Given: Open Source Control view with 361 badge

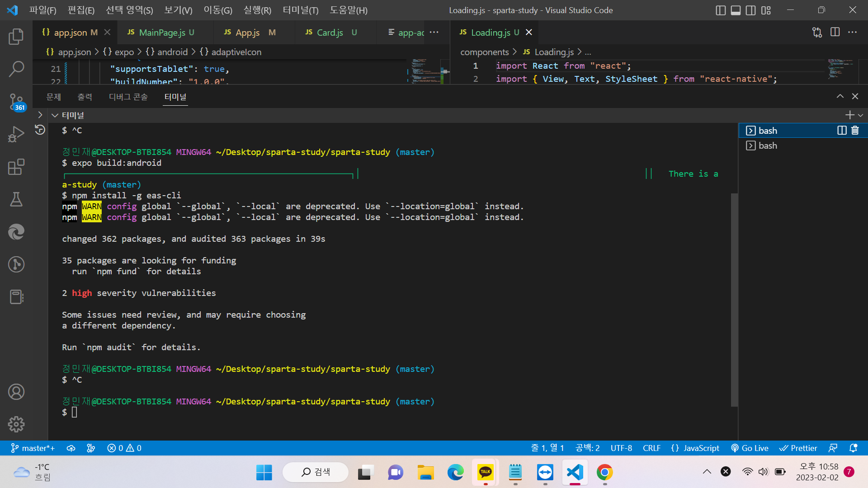Looking at the screenshot, I should coord(16,102).
